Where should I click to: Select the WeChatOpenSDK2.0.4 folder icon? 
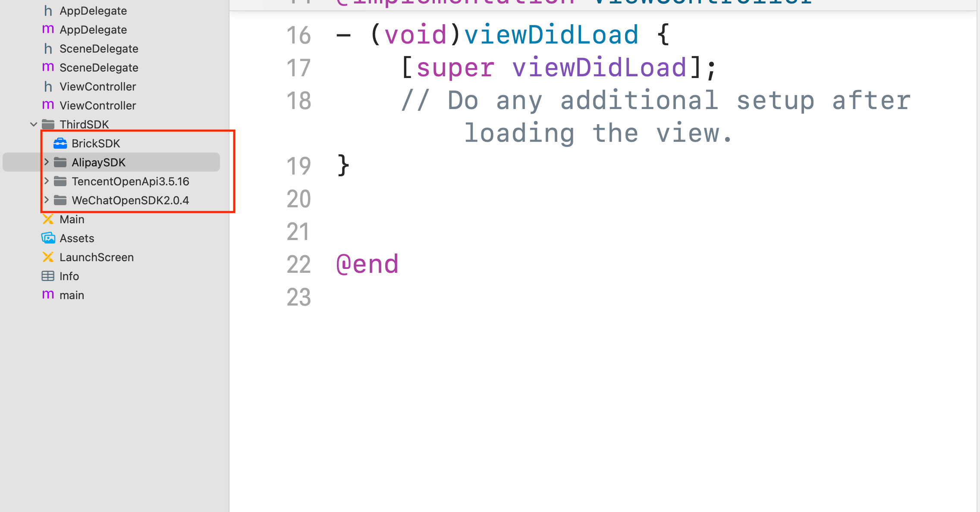coord(61,200)
